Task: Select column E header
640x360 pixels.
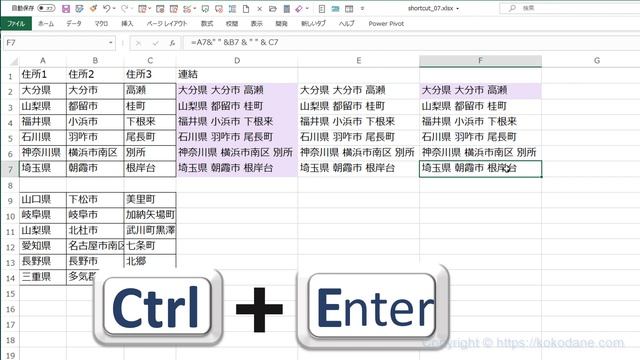Action: 358,61
